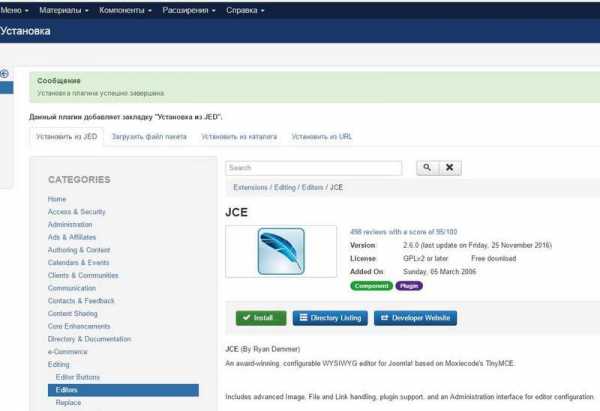The width and height of the screenshot is (600, 411).
Task: Open the 498 reviews score link
Action: [404, 232]
